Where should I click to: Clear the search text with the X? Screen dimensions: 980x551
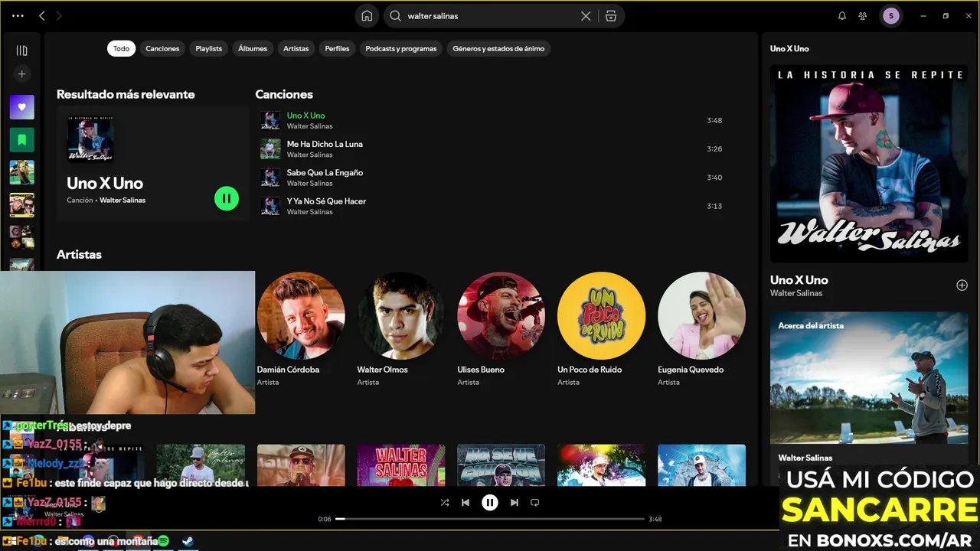pos(586,15)
